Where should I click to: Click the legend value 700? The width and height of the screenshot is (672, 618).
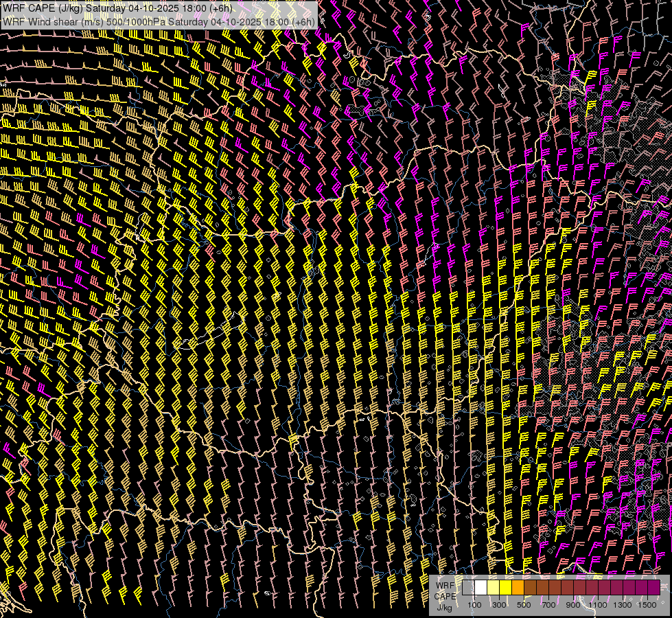pyautogui.click(x=548, y=605)
